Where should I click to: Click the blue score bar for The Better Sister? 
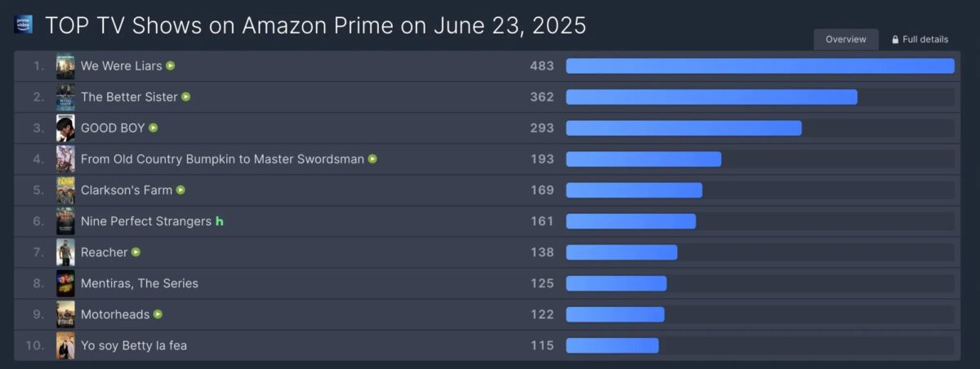(x=711, y=97)
